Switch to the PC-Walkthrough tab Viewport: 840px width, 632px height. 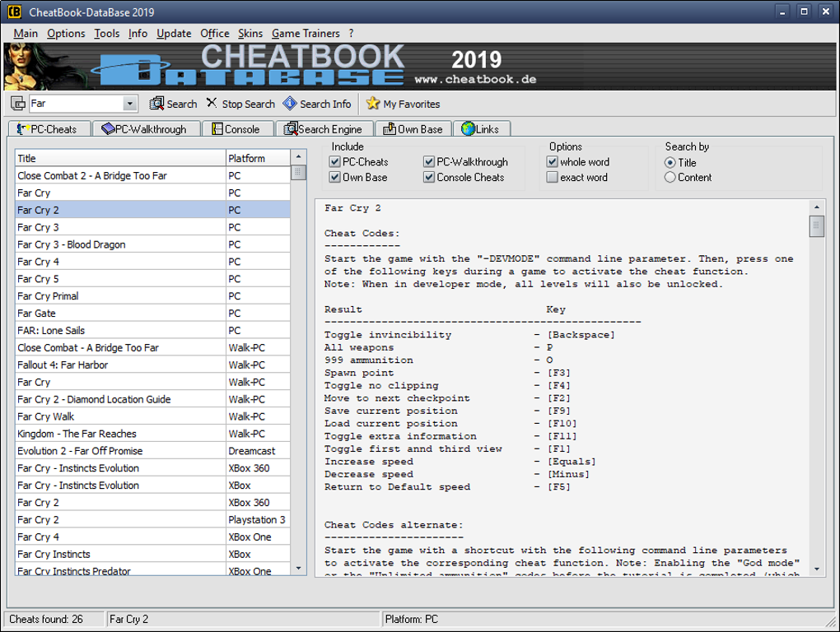coord(147,129)
